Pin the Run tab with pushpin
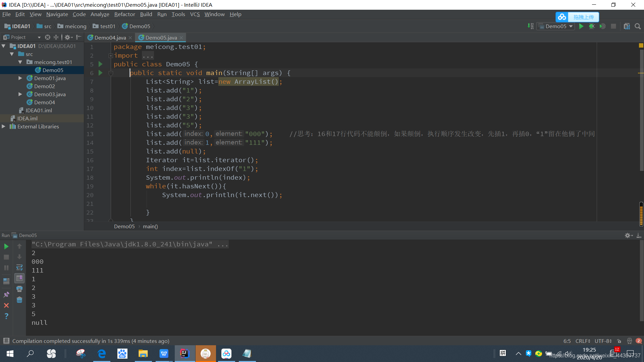 click(6, 294)
